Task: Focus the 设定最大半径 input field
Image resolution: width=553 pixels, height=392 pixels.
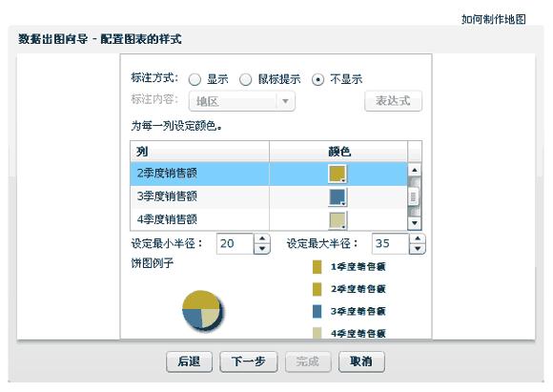Action: pos(391,243)
